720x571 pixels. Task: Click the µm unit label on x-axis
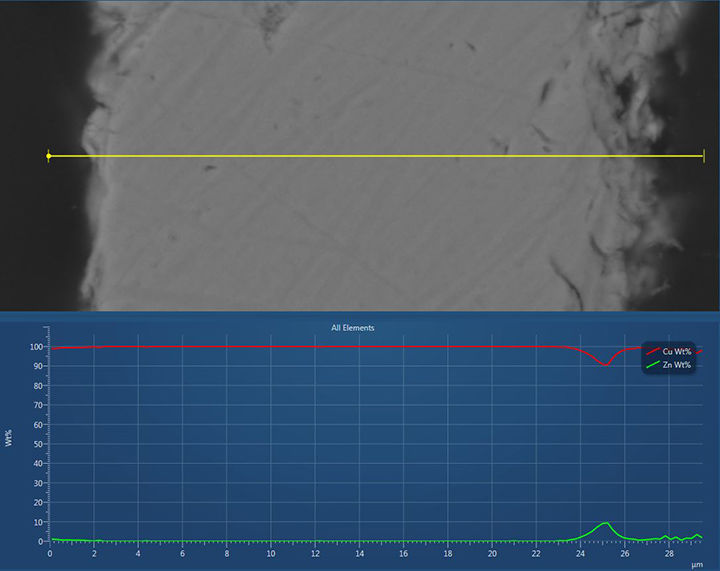tap(697, 565)
